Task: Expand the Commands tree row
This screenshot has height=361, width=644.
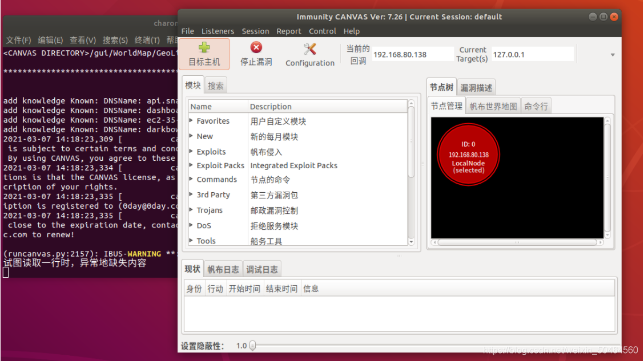Action: [191, 179]
